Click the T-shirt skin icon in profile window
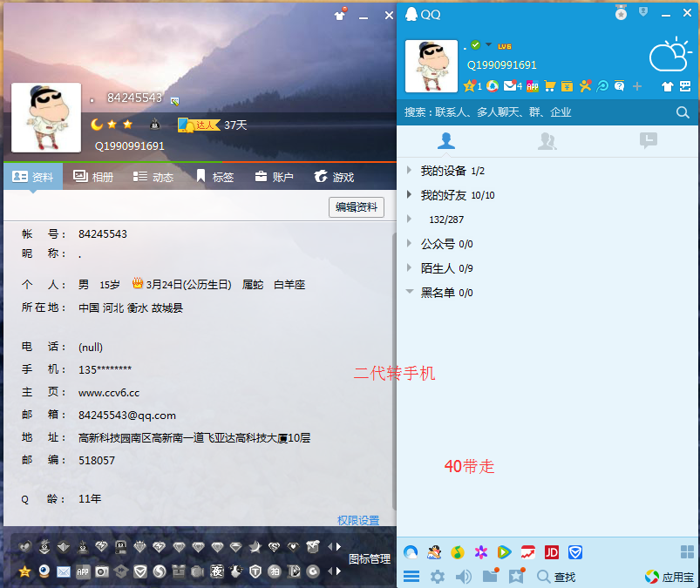Viewport: 700px width, 588px height. [340, 15]
